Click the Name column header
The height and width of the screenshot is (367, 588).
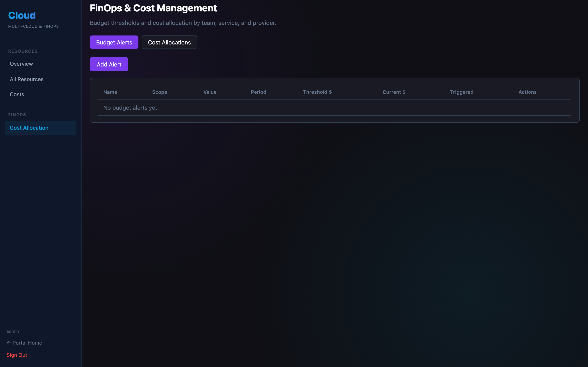(x=110, y=92)
